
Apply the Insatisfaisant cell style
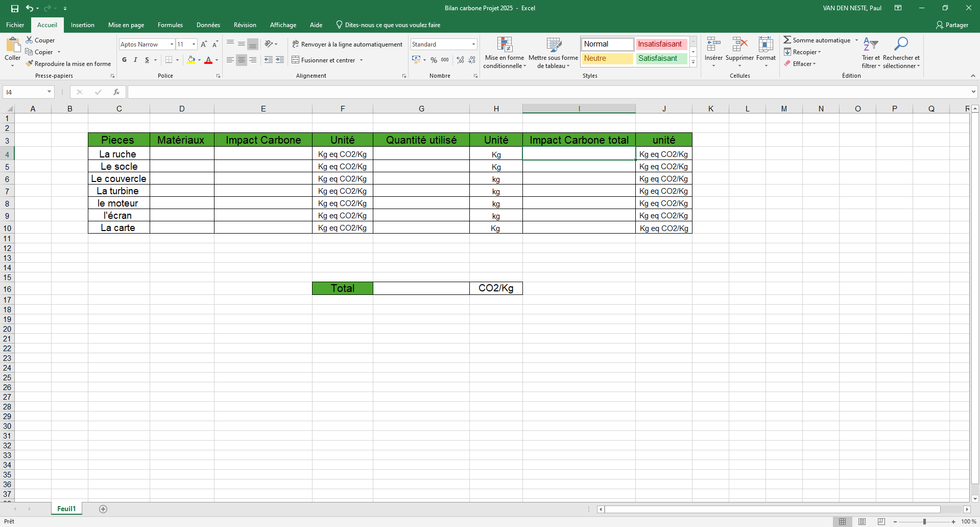pyautogui.click(x=660, y=44)
